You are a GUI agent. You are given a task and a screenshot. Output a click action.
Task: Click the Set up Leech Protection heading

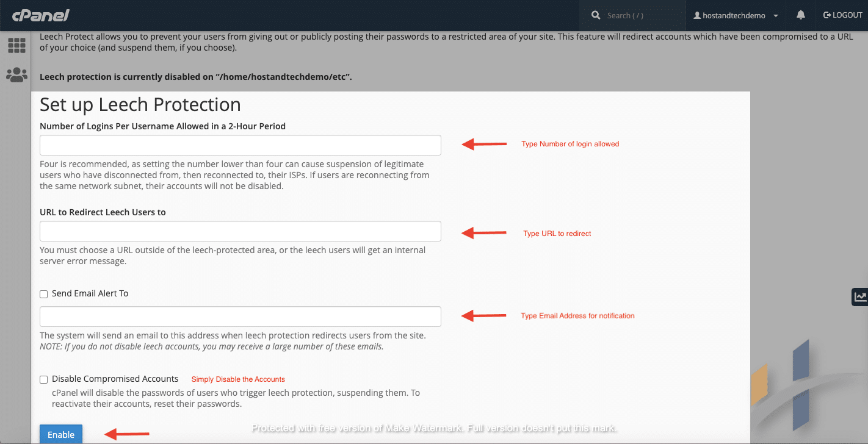coord(140,104)
